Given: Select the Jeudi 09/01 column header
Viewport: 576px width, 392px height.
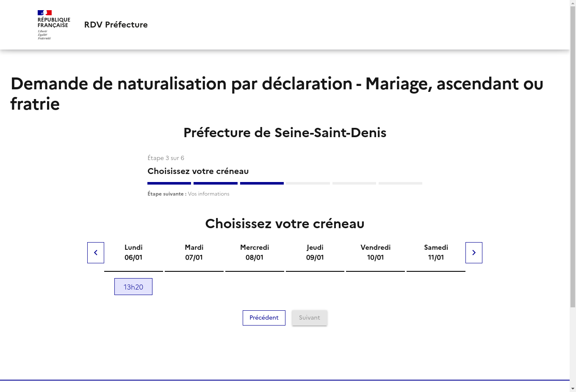Looking at the screenshot, I should click(x=315, y=252).
